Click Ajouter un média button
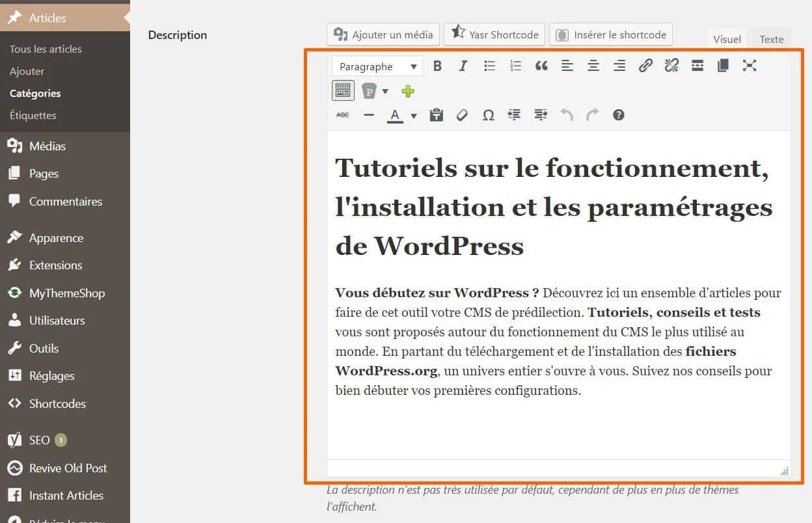The width and height of the screenshot is (812, 523). [x=383, y=34]
